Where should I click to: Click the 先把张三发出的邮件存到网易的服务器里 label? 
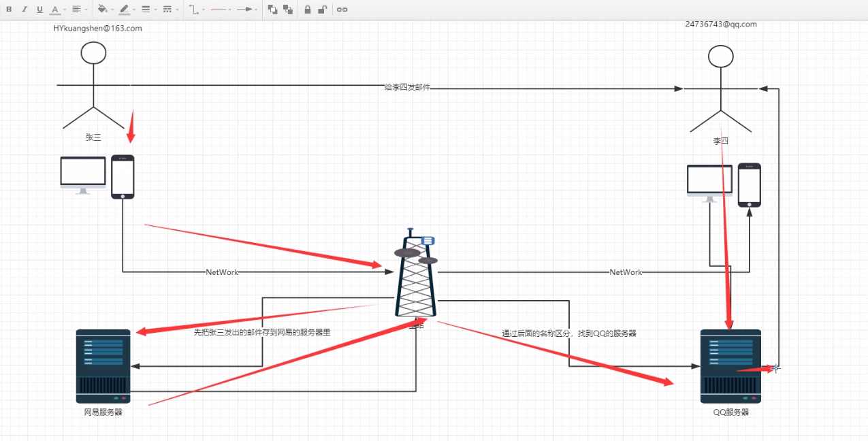(262, 332)
